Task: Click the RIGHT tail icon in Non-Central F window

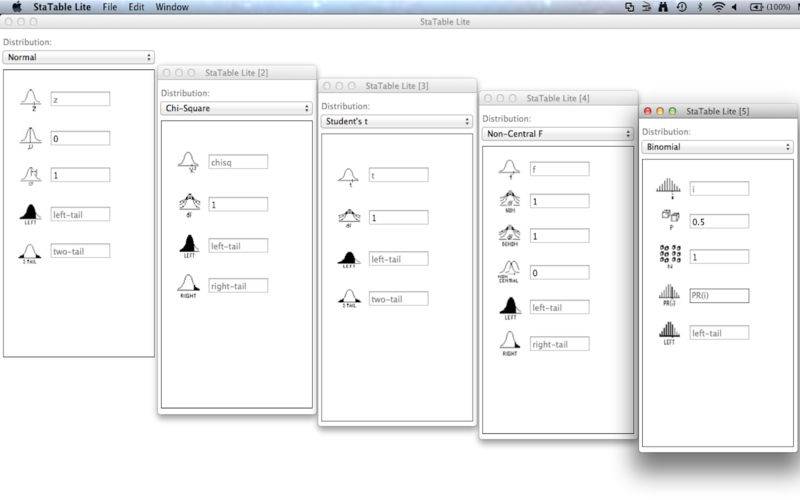Action: click(510, 343)
